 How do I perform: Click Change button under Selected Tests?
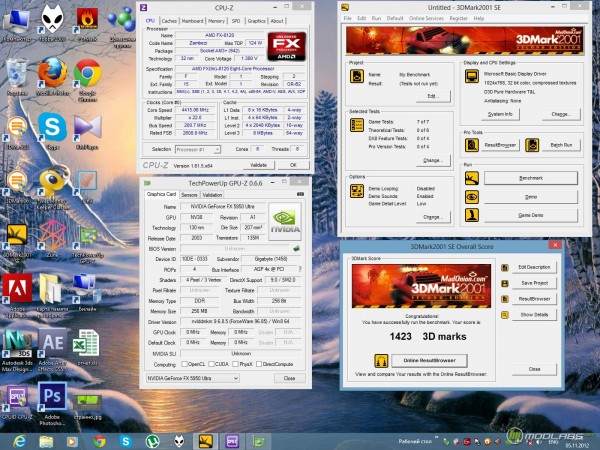tap(433, 160)
